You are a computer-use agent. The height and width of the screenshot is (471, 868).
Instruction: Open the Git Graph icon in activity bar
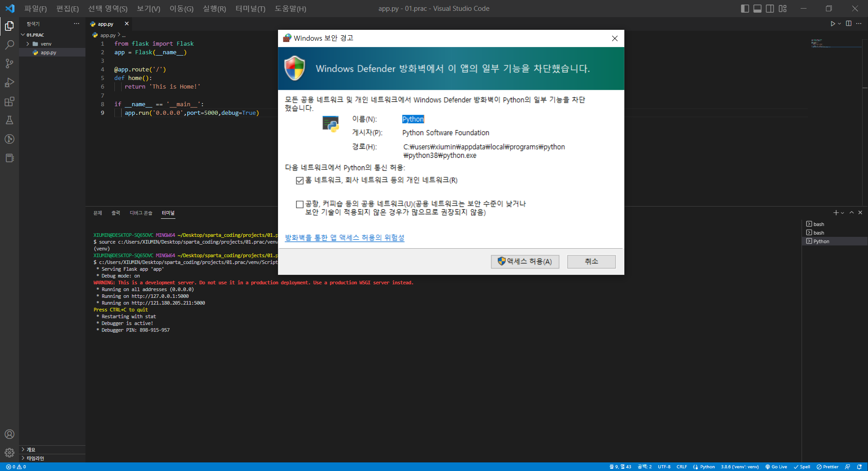[9, 139]
